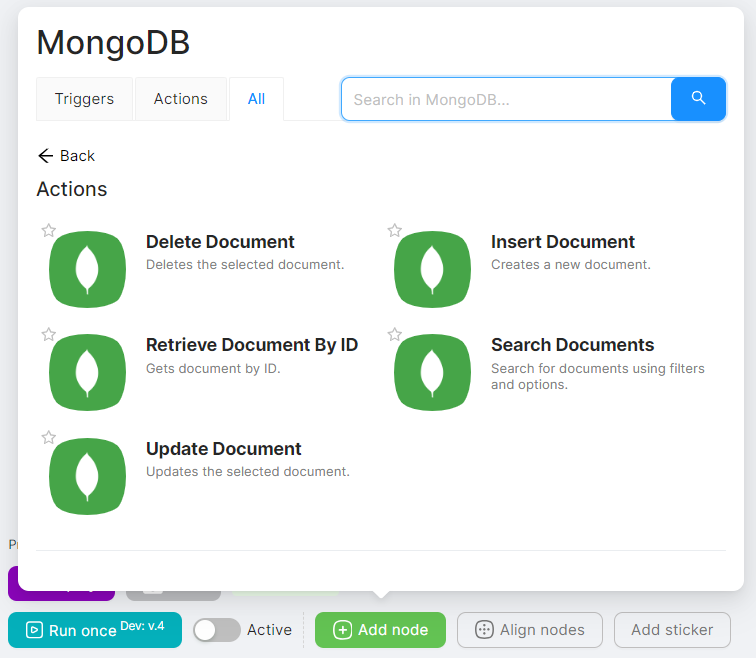Choose the Insert Document title
This screenshot has height=658, width=756.
563,242
